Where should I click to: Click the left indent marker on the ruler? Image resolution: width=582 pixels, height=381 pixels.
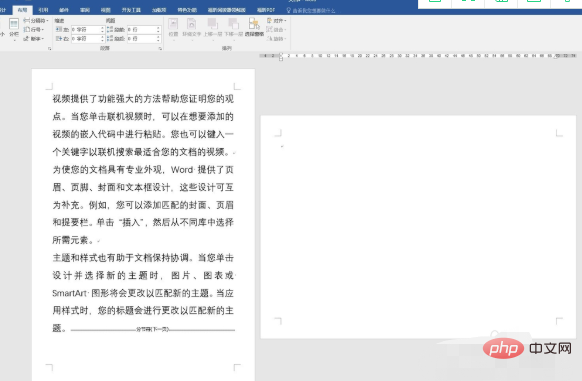pyautogui.click(x=281, y=58)
